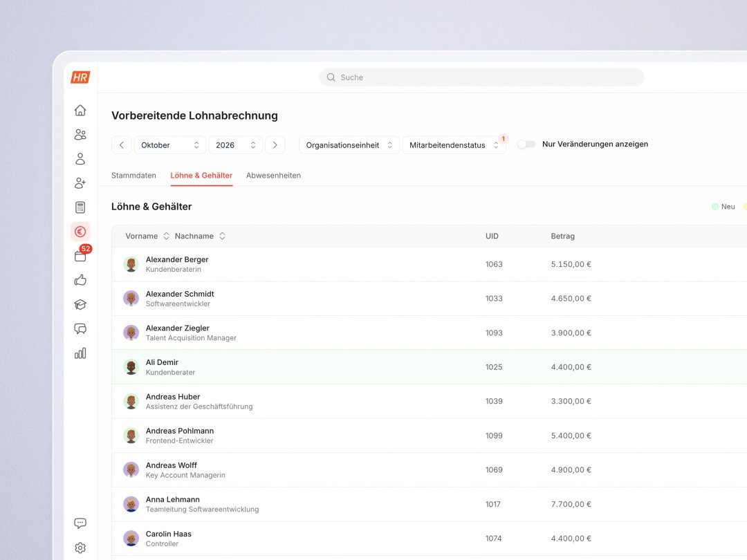Open the settings gear icon
Image resolution: width=747 pixels, height=560 pixels.
tap(80, 548)
